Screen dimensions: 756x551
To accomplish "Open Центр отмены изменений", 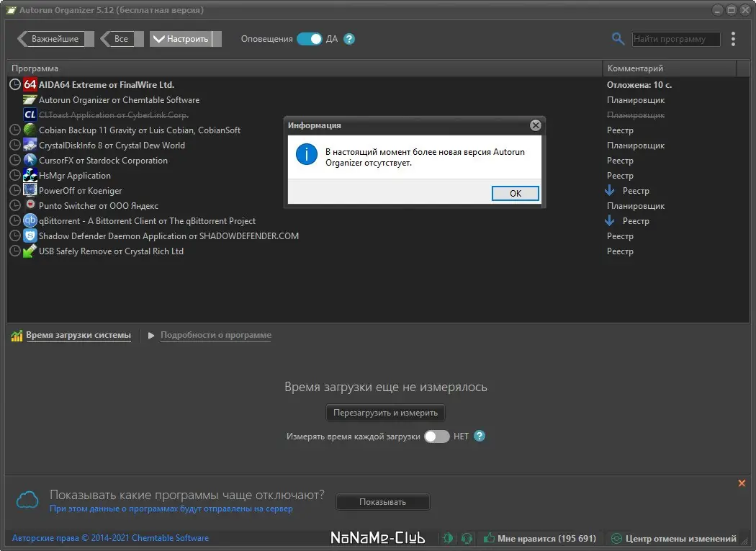I will tap(673, 538).
